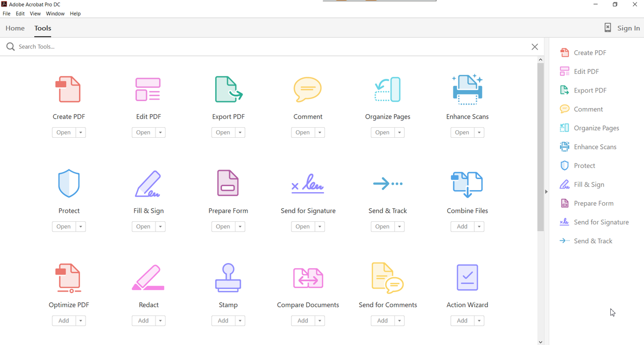Click Open button under Send for Signature
The image size is (644, 345).
pyautogui.click(x=303, y=227)
